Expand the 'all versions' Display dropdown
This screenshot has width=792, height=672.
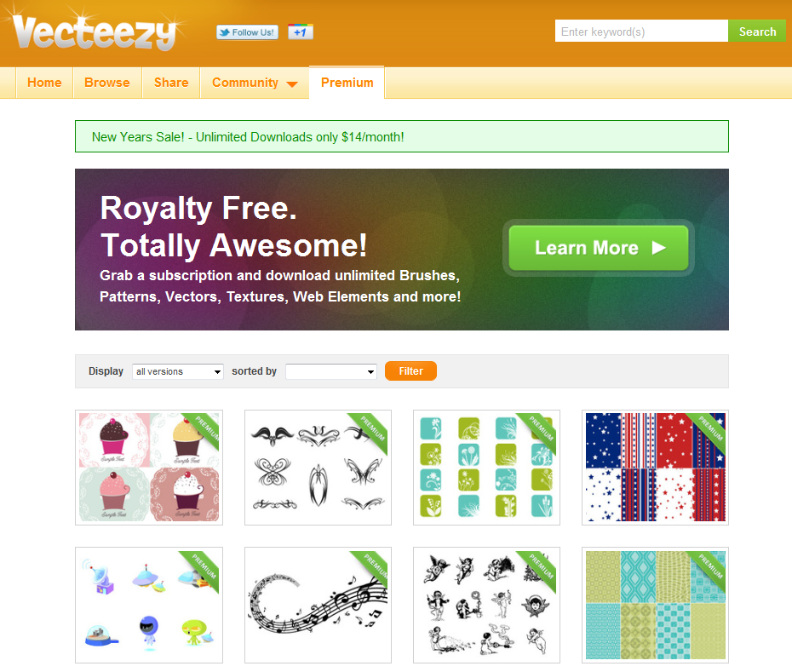pos(178,371)
